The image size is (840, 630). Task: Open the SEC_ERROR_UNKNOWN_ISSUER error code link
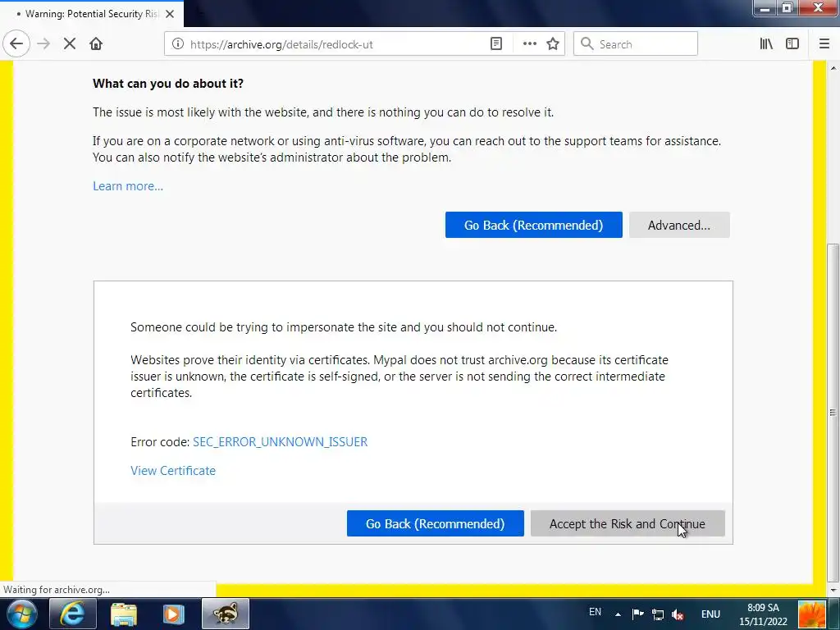[x=281, y=442]
